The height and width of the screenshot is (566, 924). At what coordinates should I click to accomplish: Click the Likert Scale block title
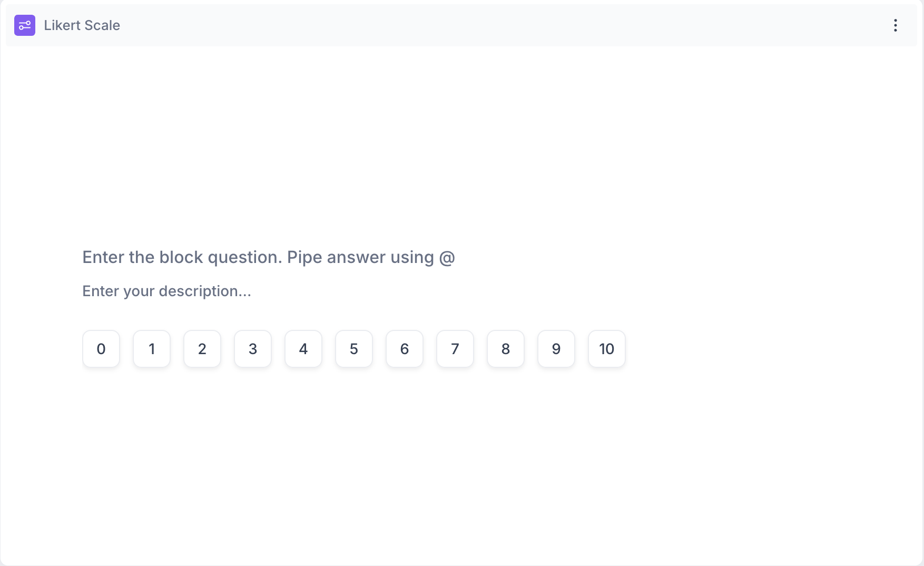click(x=82, y=25)
